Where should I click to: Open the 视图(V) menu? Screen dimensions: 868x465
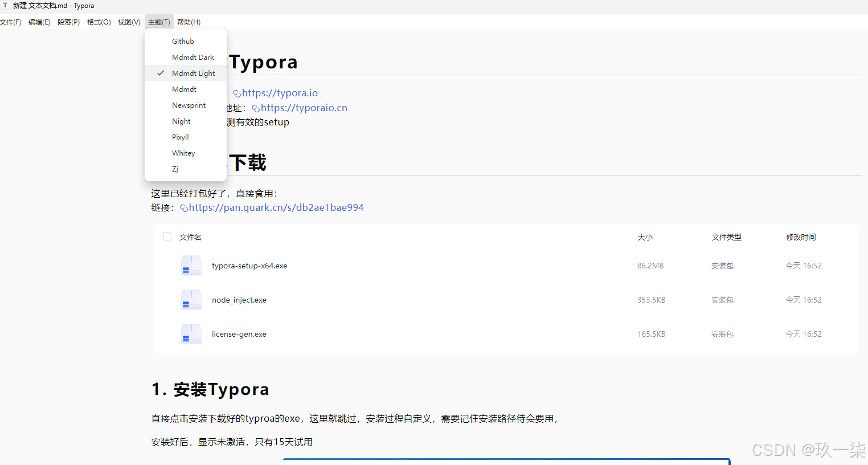[129, 22]
